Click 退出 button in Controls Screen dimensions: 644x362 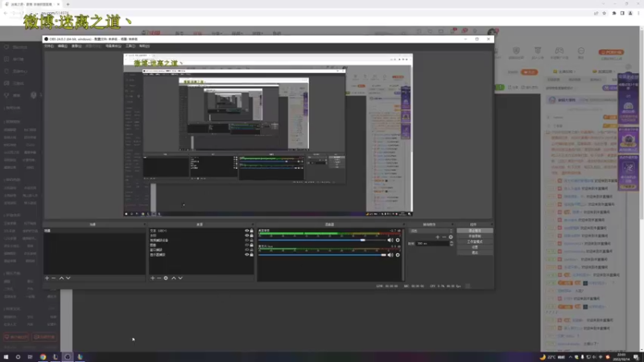(475, 253)
